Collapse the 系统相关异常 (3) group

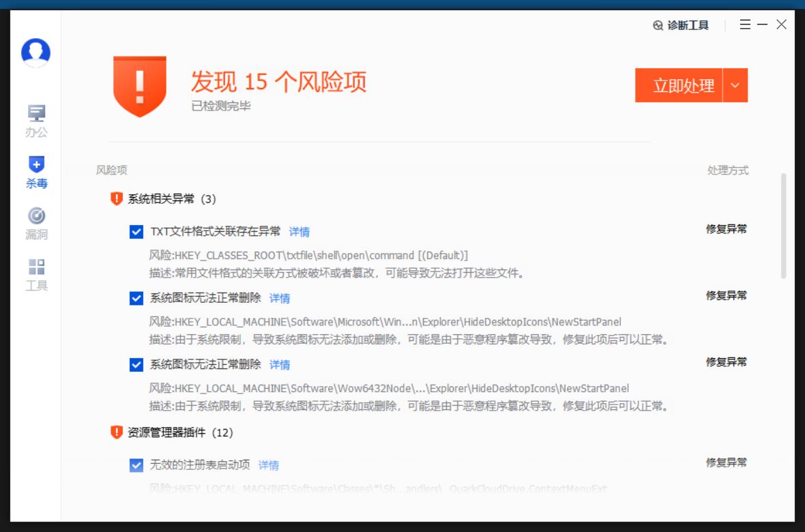click(164, 198)
